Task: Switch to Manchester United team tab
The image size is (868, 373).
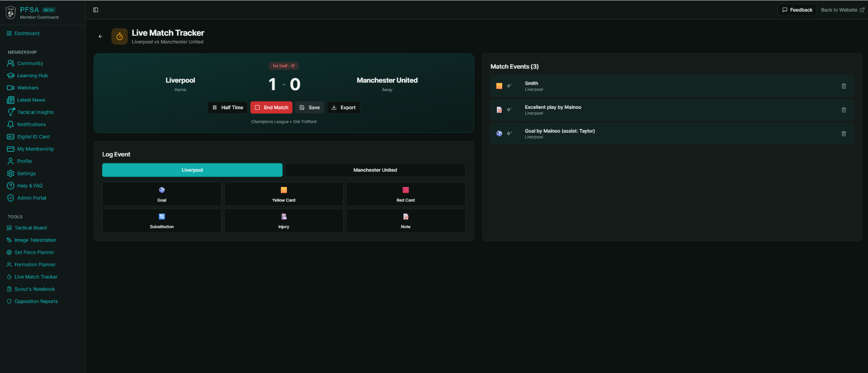Action: [375, 170]
